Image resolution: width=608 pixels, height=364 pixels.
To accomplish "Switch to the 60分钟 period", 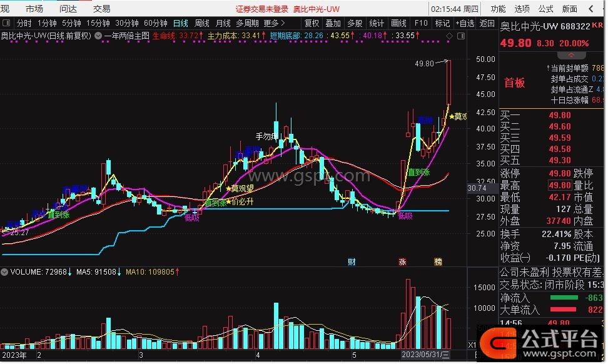I will pyautogui.click(x=156, y=23).
